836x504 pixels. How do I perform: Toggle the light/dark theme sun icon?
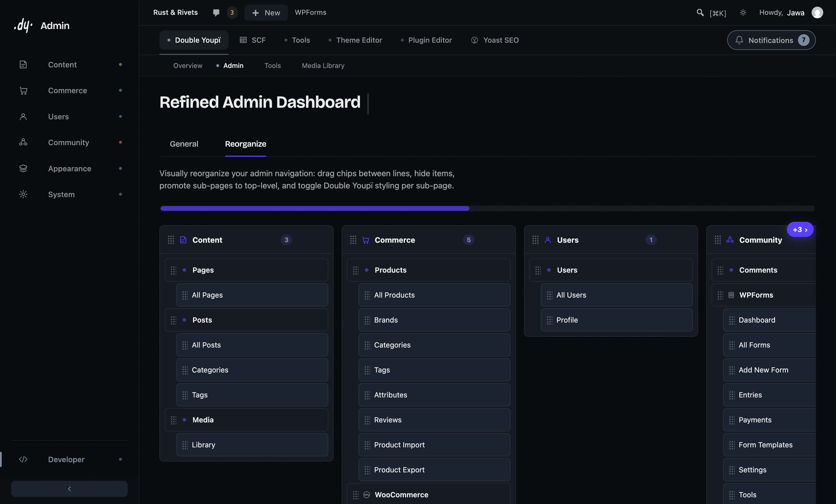[x=743, y=12]
